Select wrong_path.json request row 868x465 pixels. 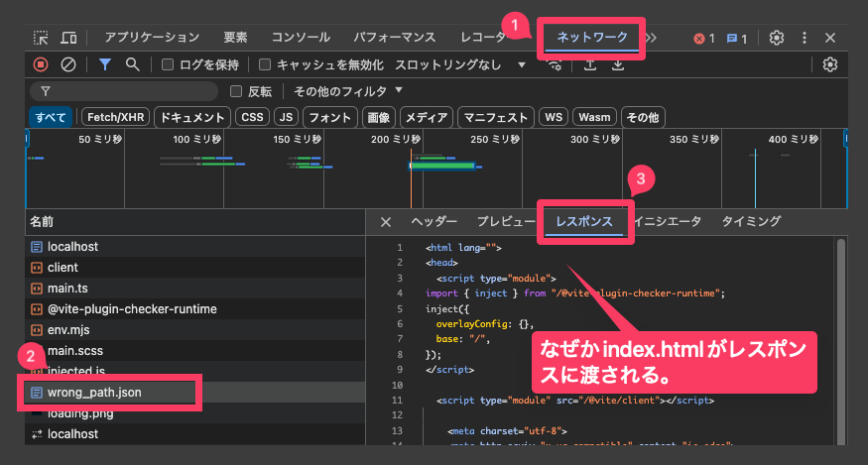point(194,393)
